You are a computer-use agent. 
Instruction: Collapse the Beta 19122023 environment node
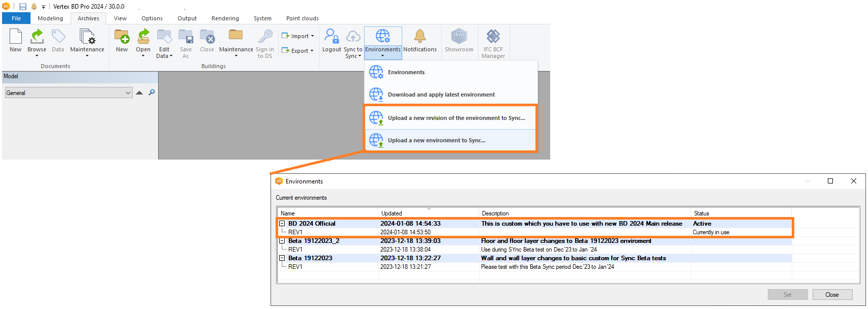(x=282, y=258)
